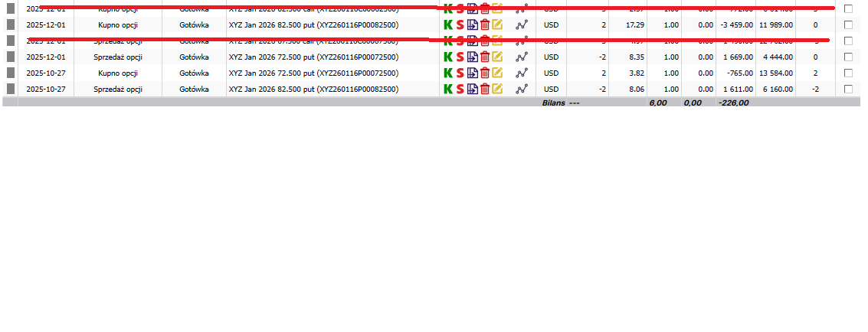This screenshot has height=332, width=868.
Task: Open chart for 2025-12-01 Kupno 82.500 put row
Action: pyautogui.click(x=522, y=24)
